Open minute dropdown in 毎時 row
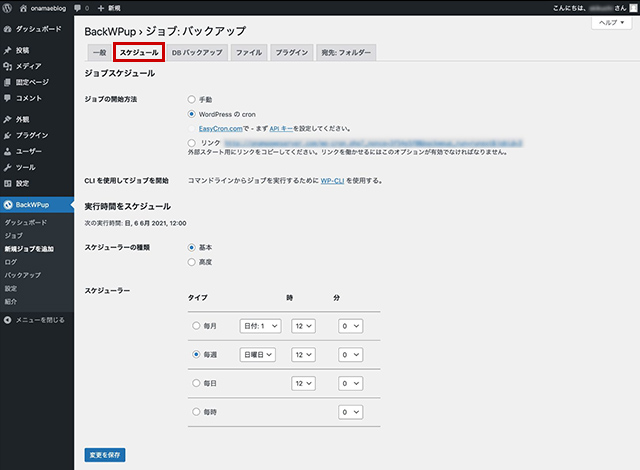 click(x=351, y=412)
